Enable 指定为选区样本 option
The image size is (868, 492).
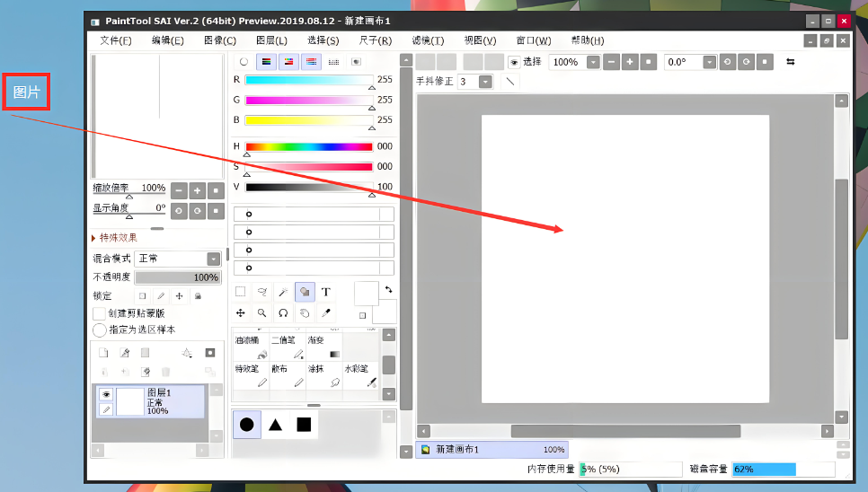click(x=100, y=330)
